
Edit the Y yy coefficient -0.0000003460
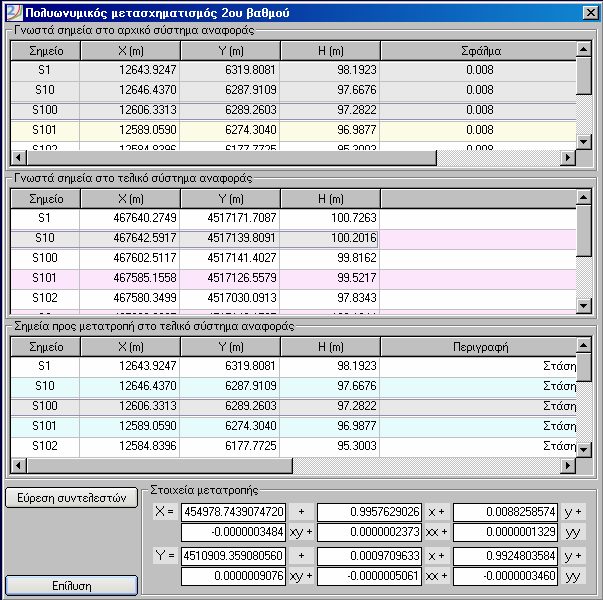(x=505, y=576)
